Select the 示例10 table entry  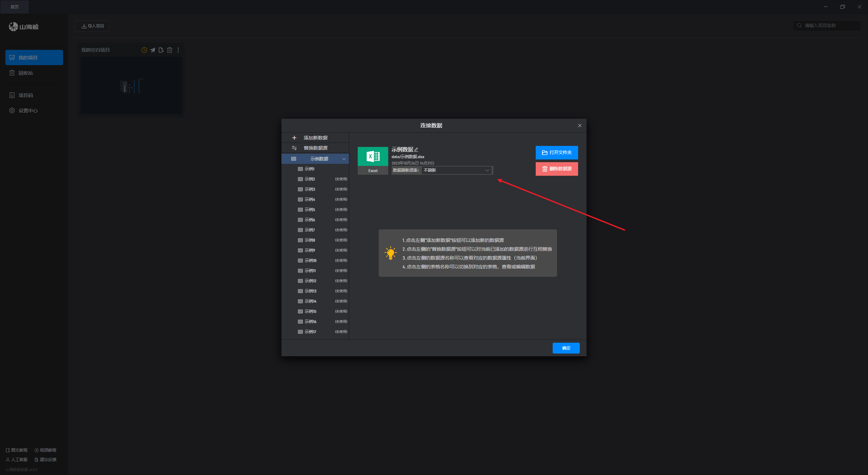pos(310,261)
